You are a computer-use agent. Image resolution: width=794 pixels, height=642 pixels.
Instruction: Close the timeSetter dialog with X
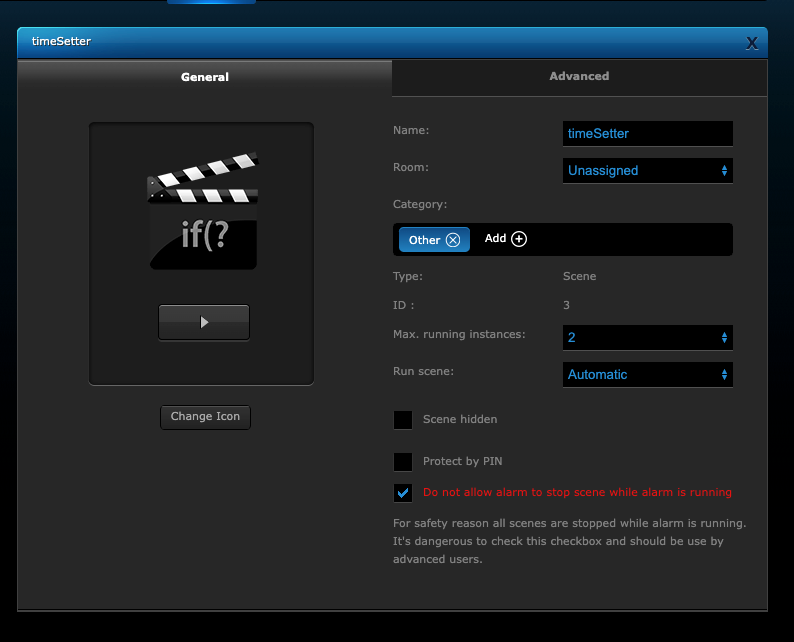pos(752,43)
